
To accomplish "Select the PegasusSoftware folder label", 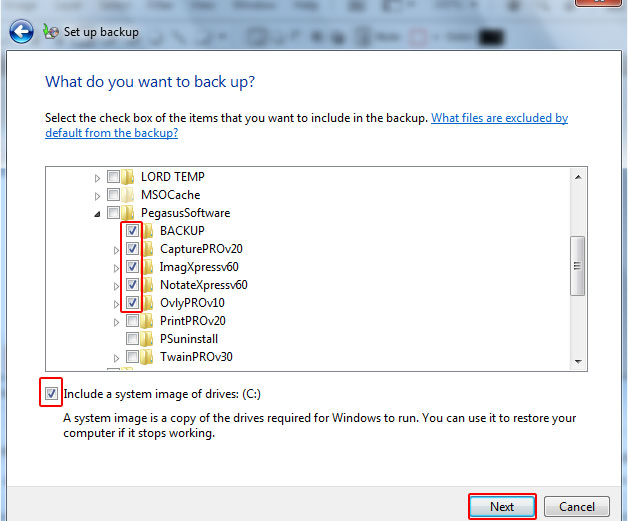I will (185, 213).
